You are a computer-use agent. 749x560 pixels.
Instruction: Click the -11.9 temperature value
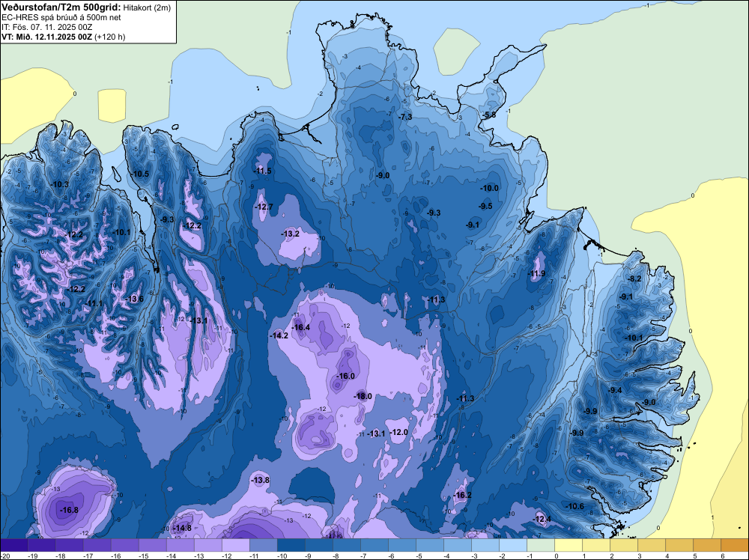536,273
